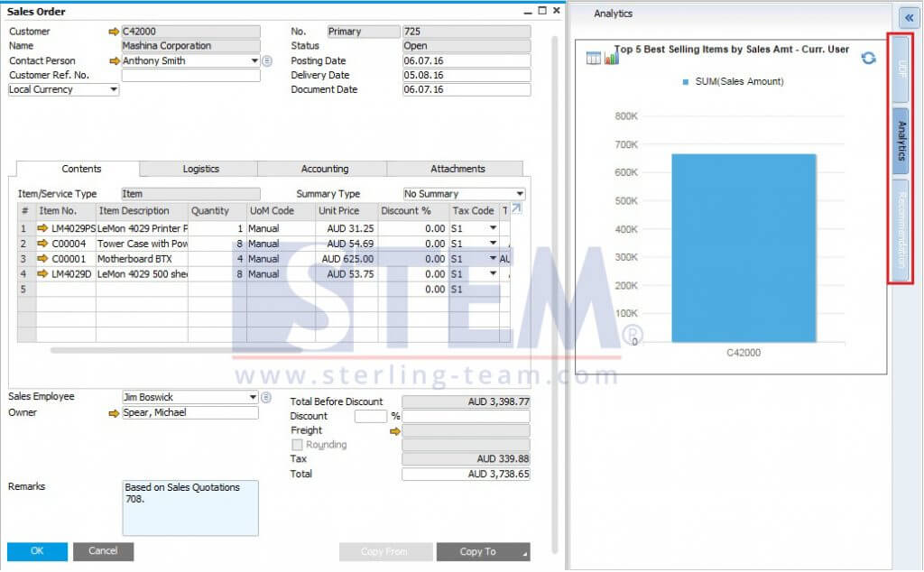Open the Owner link arrow beside Spear, Michael
This screenshot has width=924, height=572.
pos(114,413)
